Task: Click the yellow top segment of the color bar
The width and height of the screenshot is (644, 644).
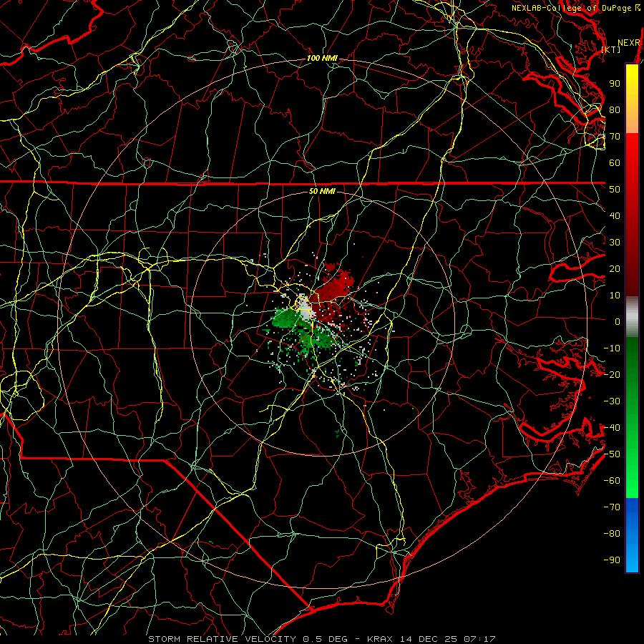Action: 632,99
